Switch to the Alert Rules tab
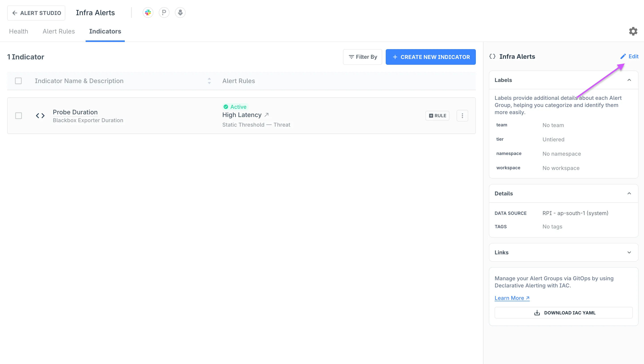The width and height of the screenshot is (644, 364). point(58,31)
